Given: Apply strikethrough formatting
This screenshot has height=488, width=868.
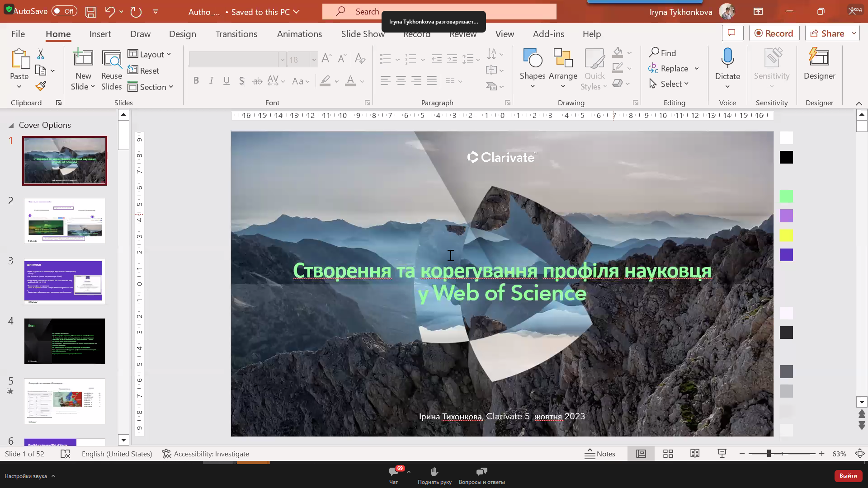Looking at the screenshot, I should 257,81.
